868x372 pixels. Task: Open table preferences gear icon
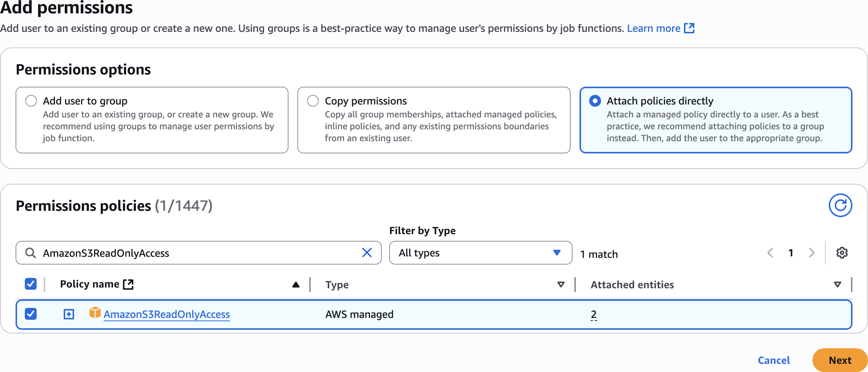842,253
